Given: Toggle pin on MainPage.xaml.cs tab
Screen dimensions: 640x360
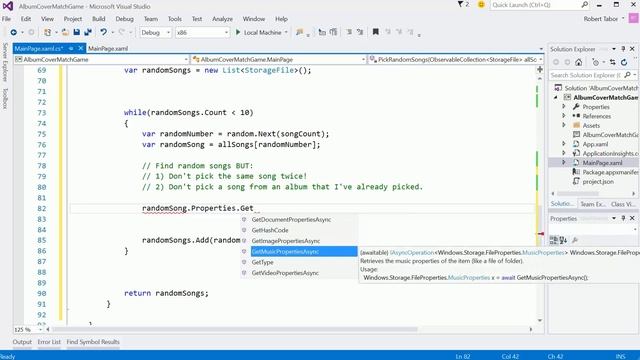Looking at the screenshot, I should [71, 48].
